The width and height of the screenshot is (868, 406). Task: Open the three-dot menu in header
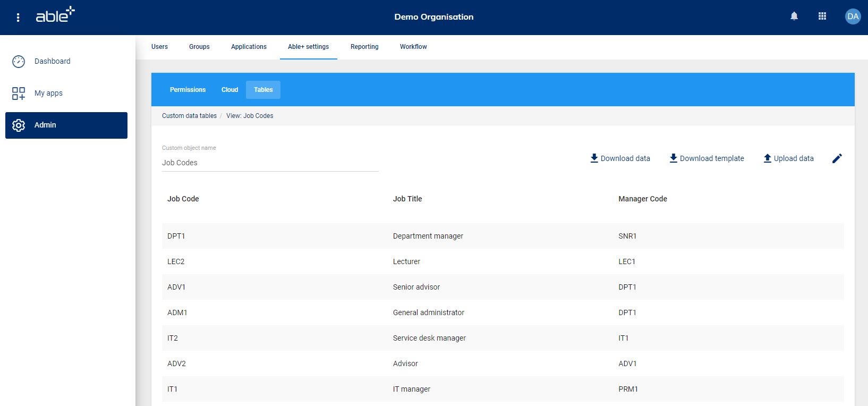coord(18,18)
